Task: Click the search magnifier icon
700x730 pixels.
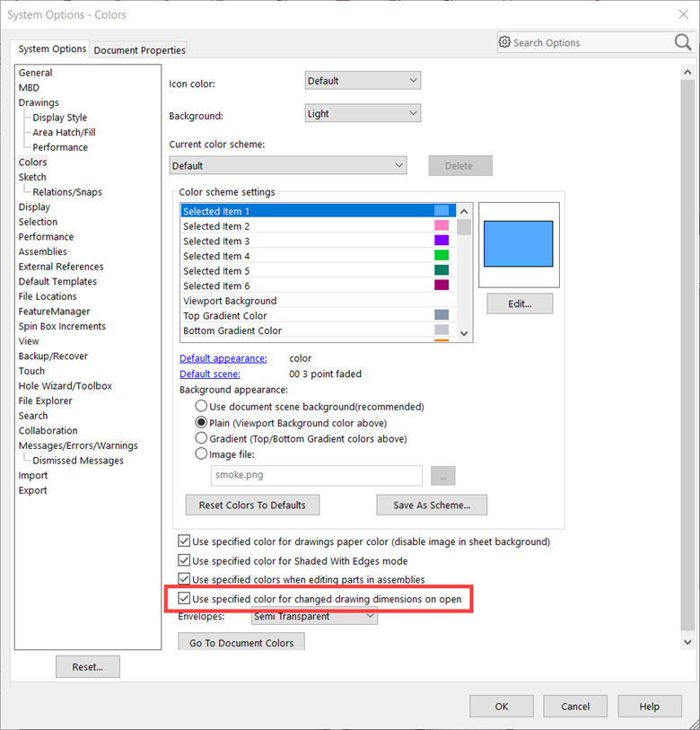Action: point(682,42)
